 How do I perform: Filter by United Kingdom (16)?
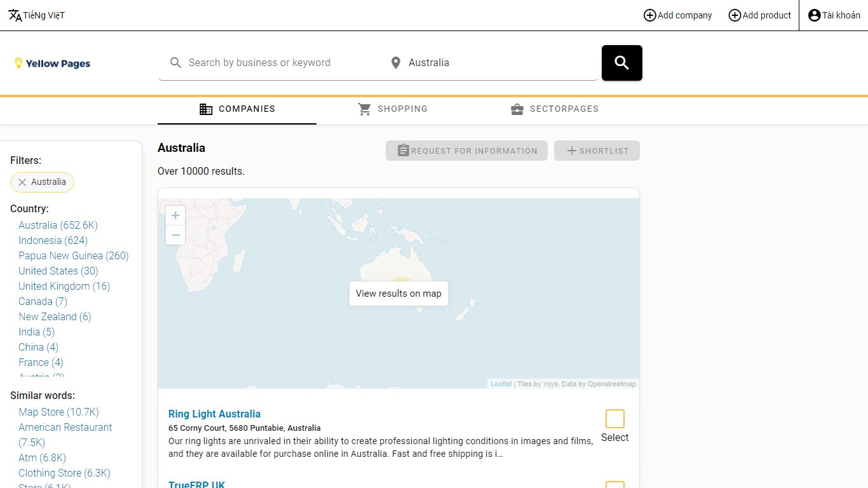(64, 286)
